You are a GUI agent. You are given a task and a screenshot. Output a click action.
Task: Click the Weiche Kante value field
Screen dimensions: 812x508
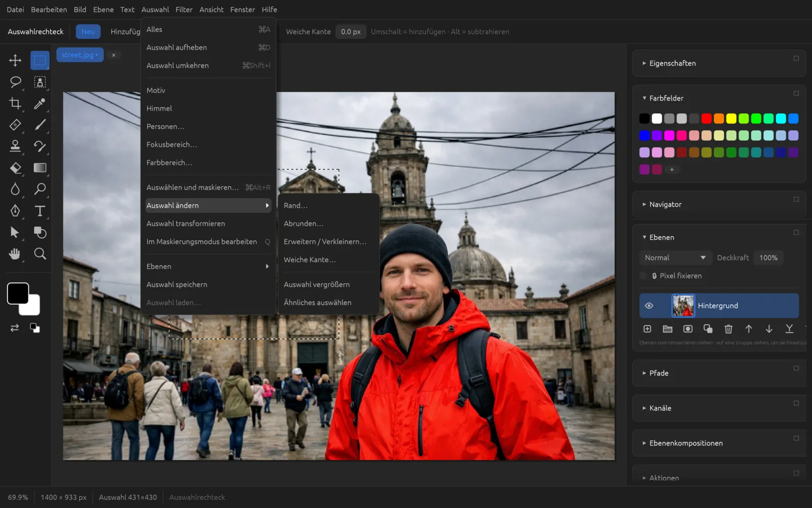point(351,31)
